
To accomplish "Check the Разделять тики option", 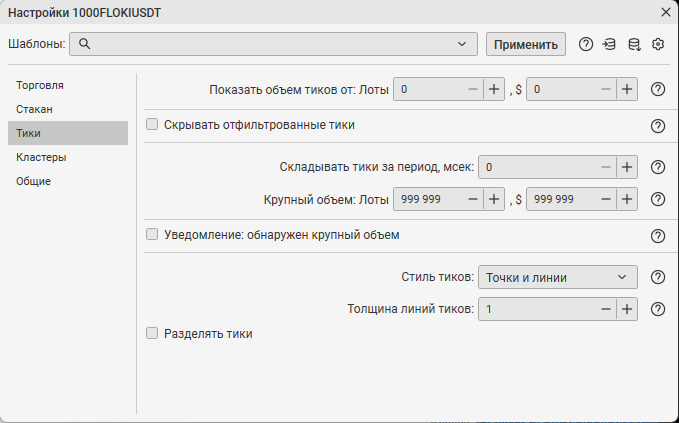I will (153, 334).
